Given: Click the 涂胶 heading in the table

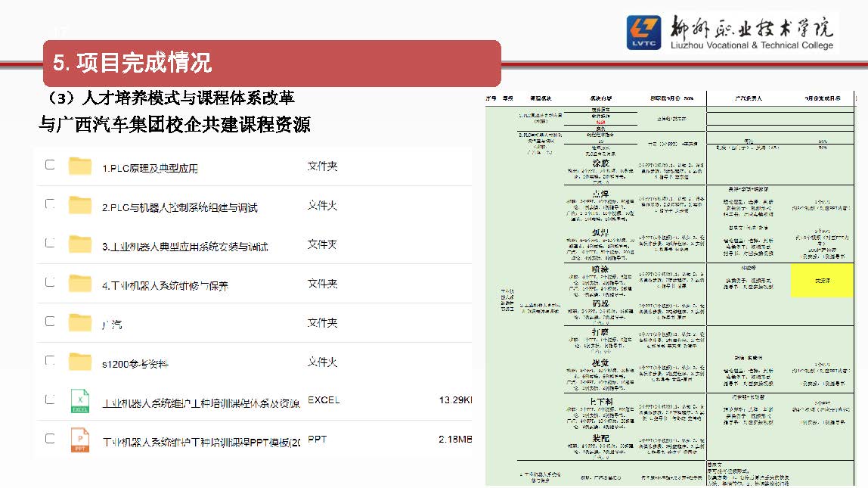Looking at the screenshot, I should pyautogui.click(x=600, y=163).
